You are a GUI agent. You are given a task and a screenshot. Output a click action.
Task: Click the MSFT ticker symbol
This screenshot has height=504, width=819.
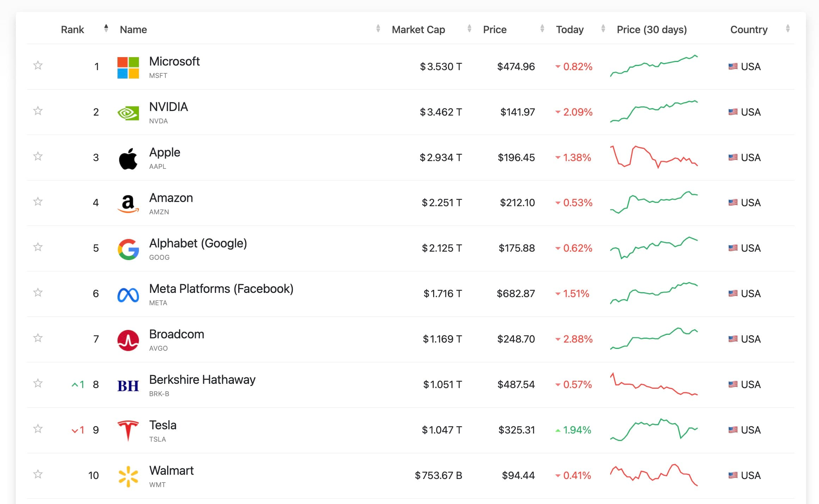tap(158, 75)
